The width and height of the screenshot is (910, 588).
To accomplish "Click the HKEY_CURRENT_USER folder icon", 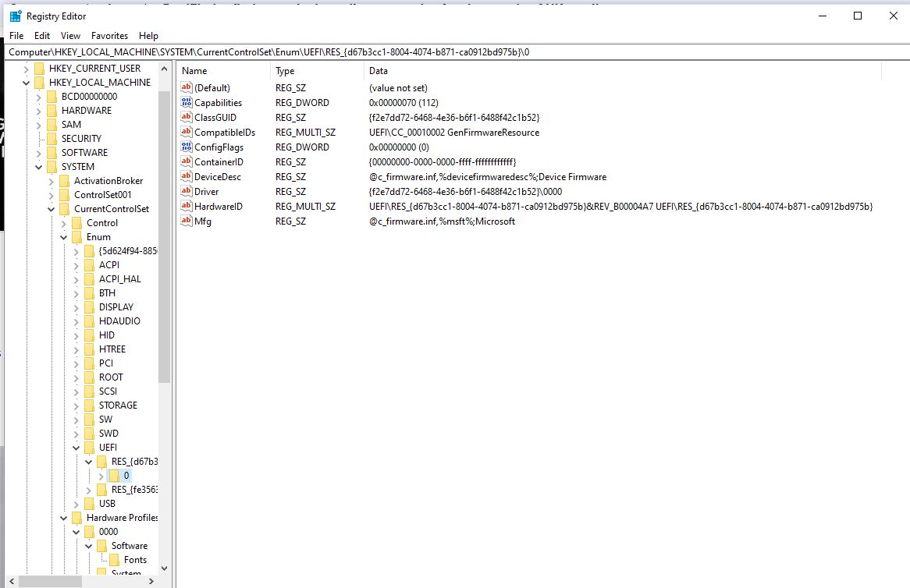I will [40, 69].
